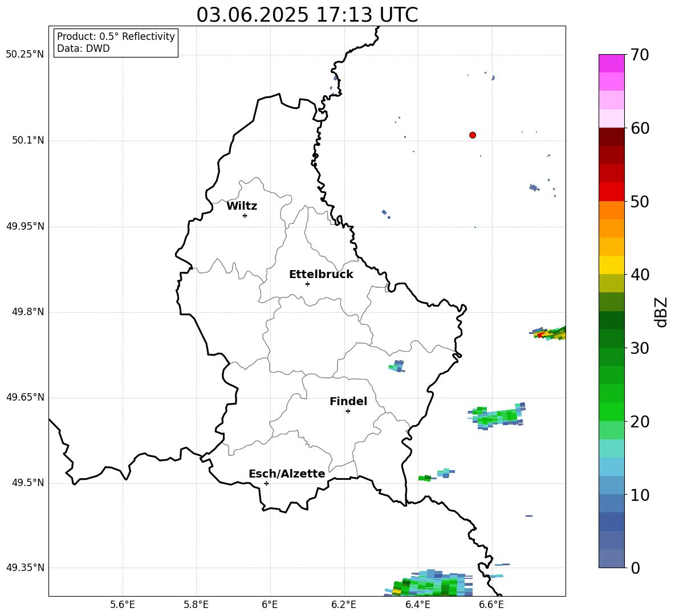Click the Product: 0.5° Reflectivity label

pyautogui.click(x=116, y=36)
